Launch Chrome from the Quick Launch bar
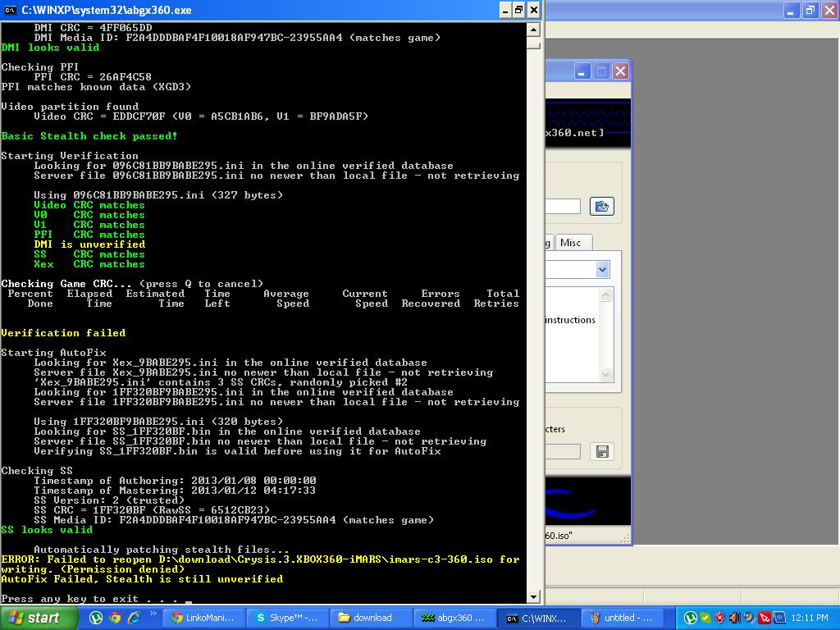 coord(115,618)
